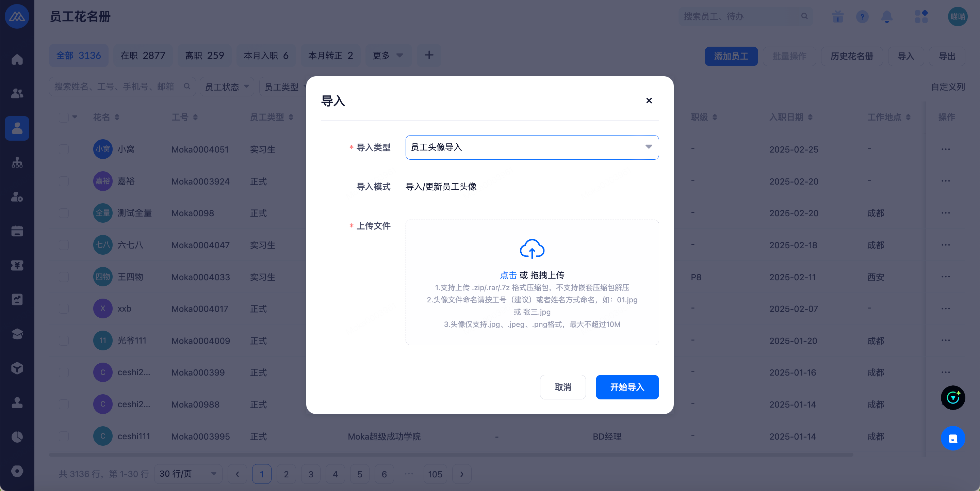Click the 点击 upload link

pos(508,275)
